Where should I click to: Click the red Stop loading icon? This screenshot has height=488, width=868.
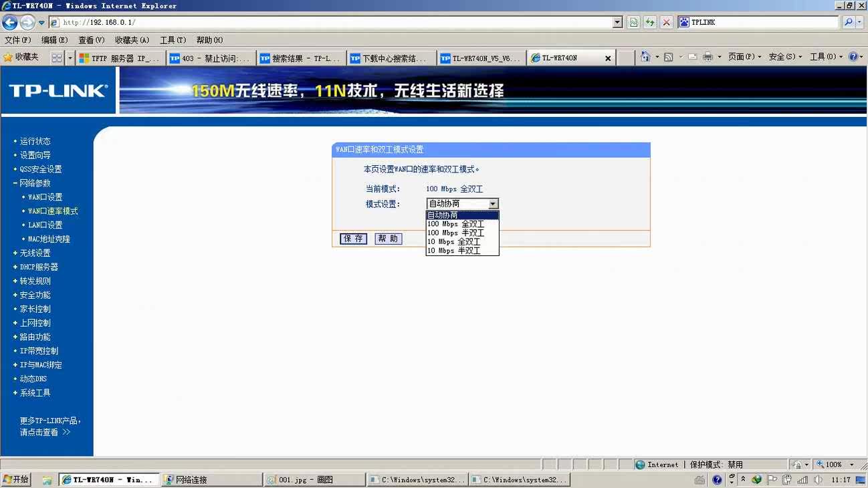667,22
